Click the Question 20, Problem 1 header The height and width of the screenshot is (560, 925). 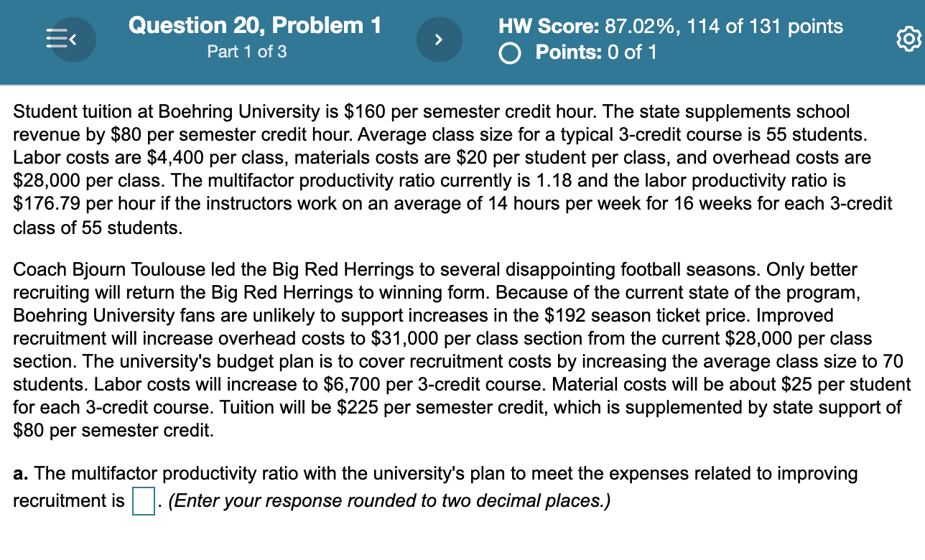(246, 25)
